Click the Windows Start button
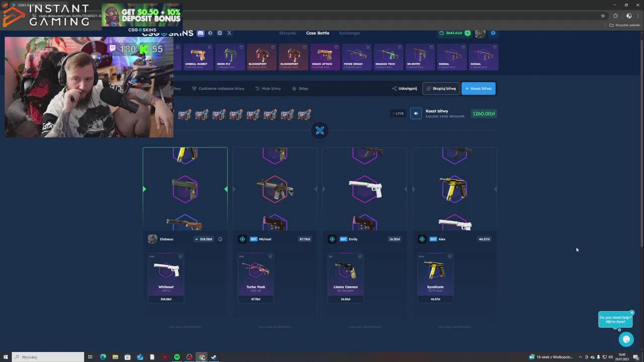 [x=6, y=357]
